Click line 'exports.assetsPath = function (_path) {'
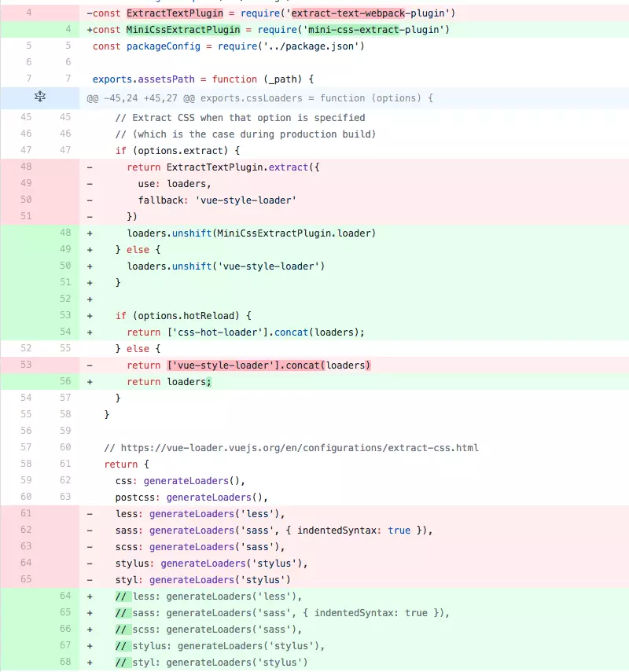The width and height of the screenshot is (629, 672). point(203,79)
